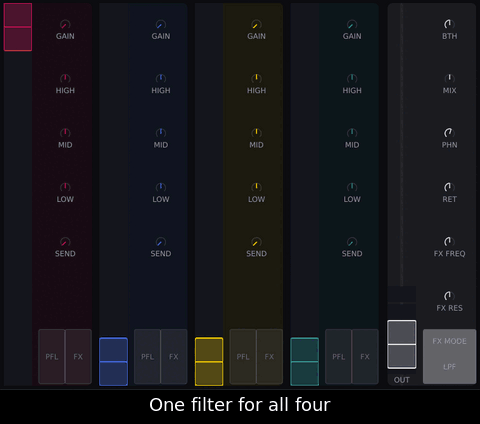Select the blue channel SEND knob
This screenshot has width=480, height=424.
point(161,242)
